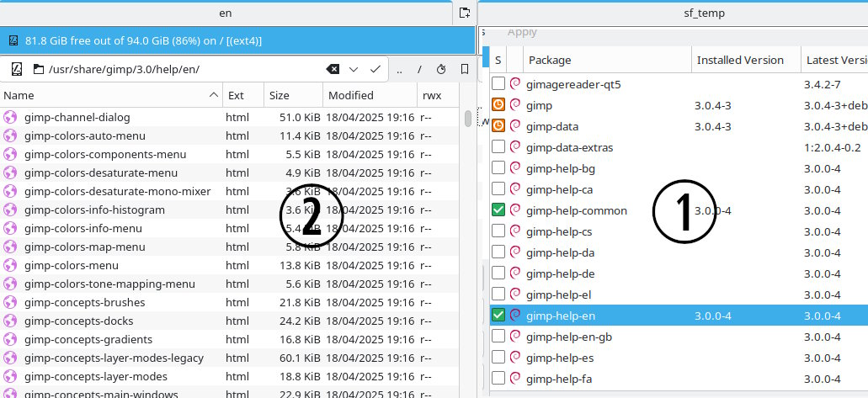Screen dimensions: 868x398
Task: Select package row gimp-data
Action: click(679, 126)
